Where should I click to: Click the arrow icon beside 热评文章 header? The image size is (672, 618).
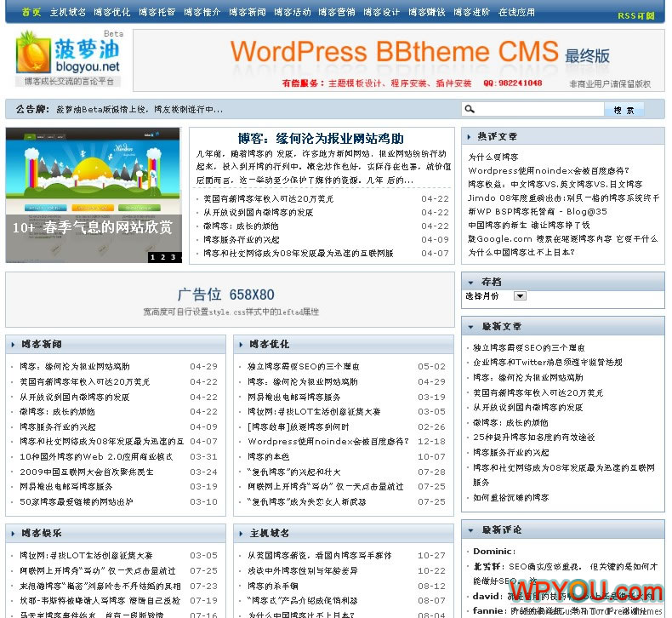click(x=469, y=137)
